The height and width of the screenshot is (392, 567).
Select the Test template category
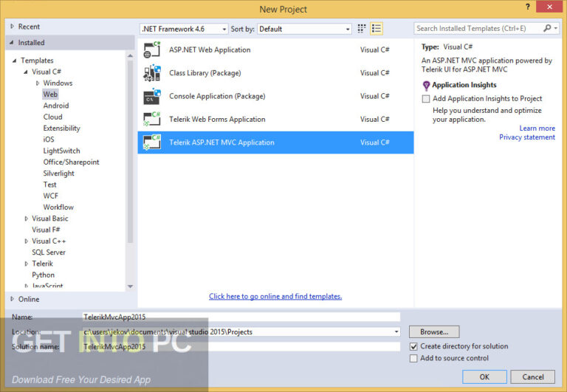[x=50, y=185]
